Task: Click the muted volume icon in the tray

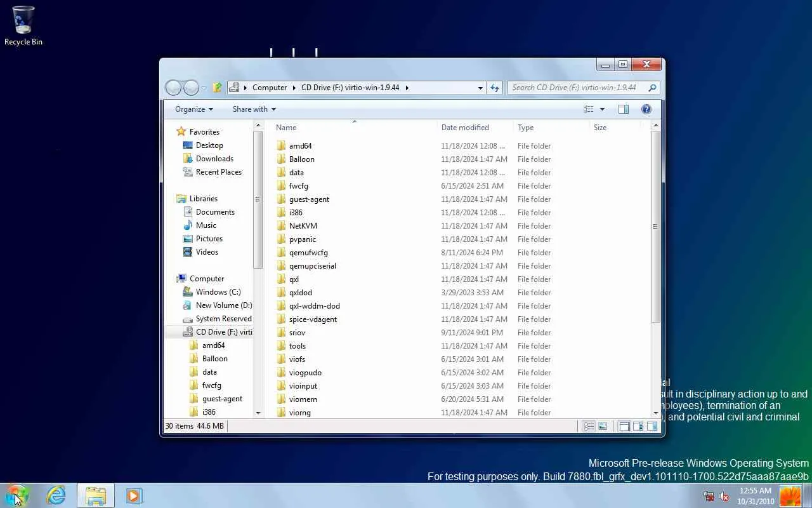Action: (x=724, y=497)
